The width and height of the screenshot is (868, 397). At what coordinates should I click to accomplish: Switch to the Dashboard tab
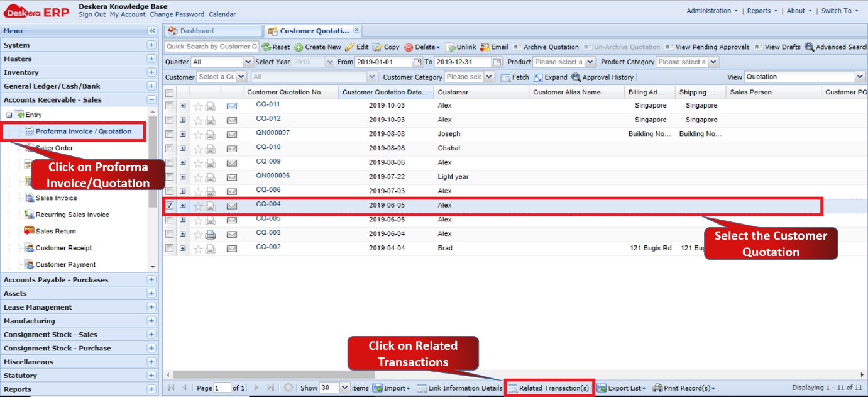pos(212,31)
